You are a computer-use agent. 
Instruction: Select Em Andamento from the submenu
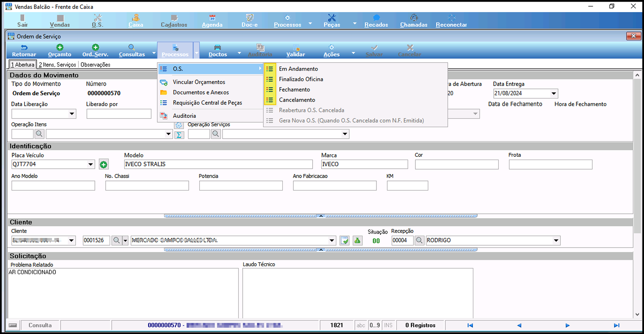pos(298,69)
